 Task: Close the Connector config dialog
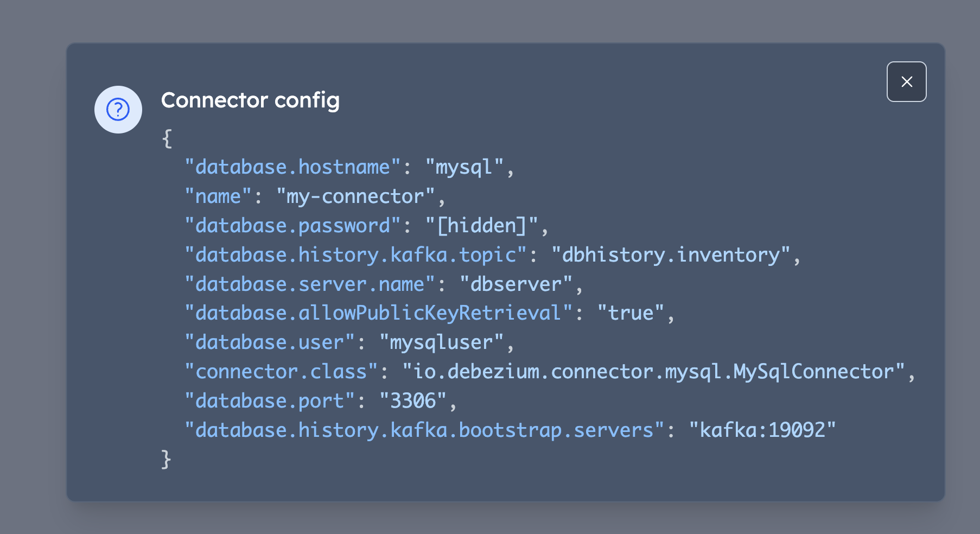coord(906,81)
